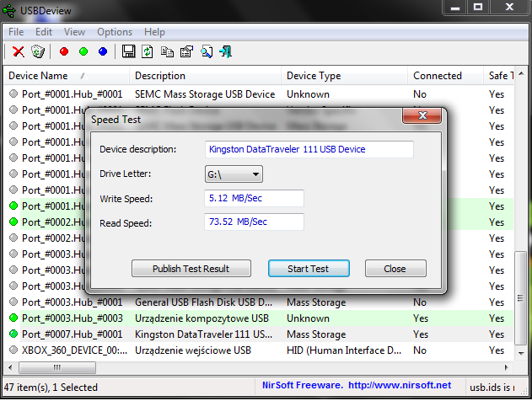Click the Write Speed value field
The height and width of the screenshot is (401, 532).
point(254,198)
